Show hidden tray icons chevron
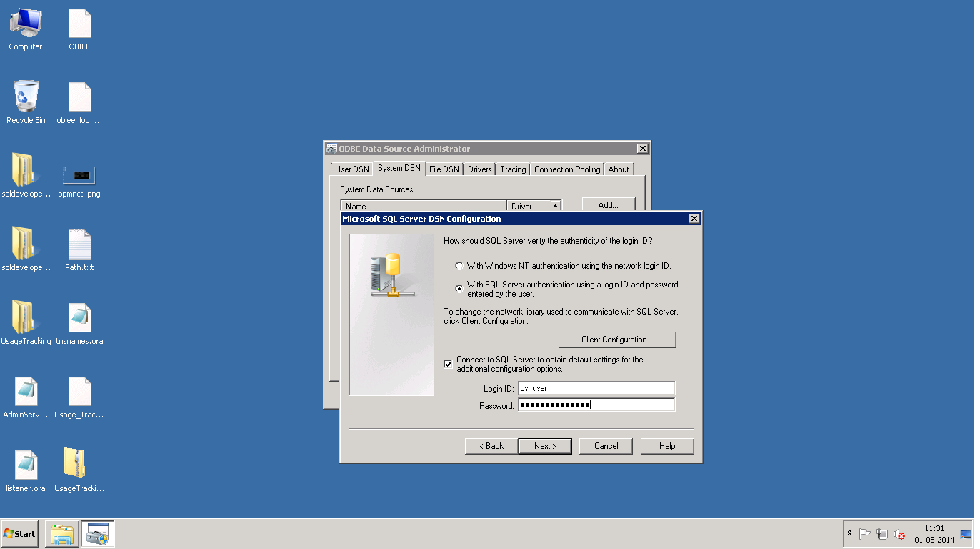The image size is (980, 549). (x=849, y=533)
